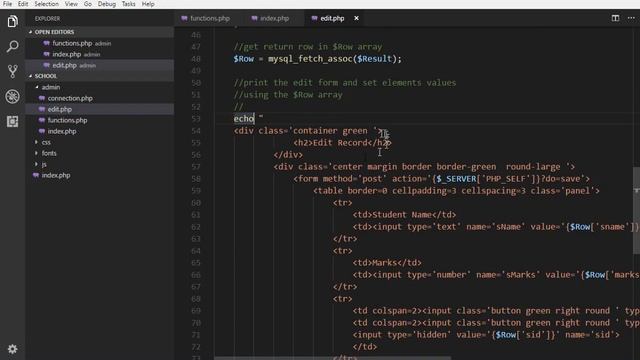Click line number 48 in gutter

point(196,59)
